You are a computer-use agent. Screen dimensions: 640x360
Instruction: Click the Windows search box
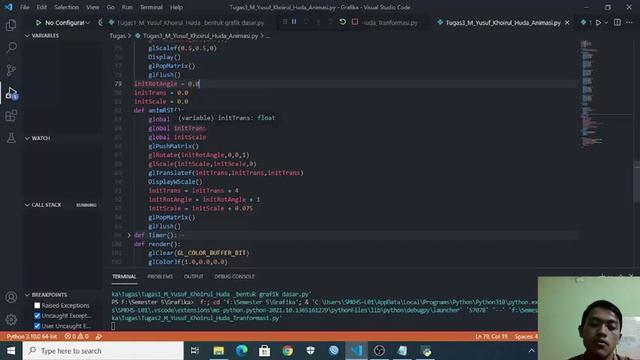tap(103, 351)
